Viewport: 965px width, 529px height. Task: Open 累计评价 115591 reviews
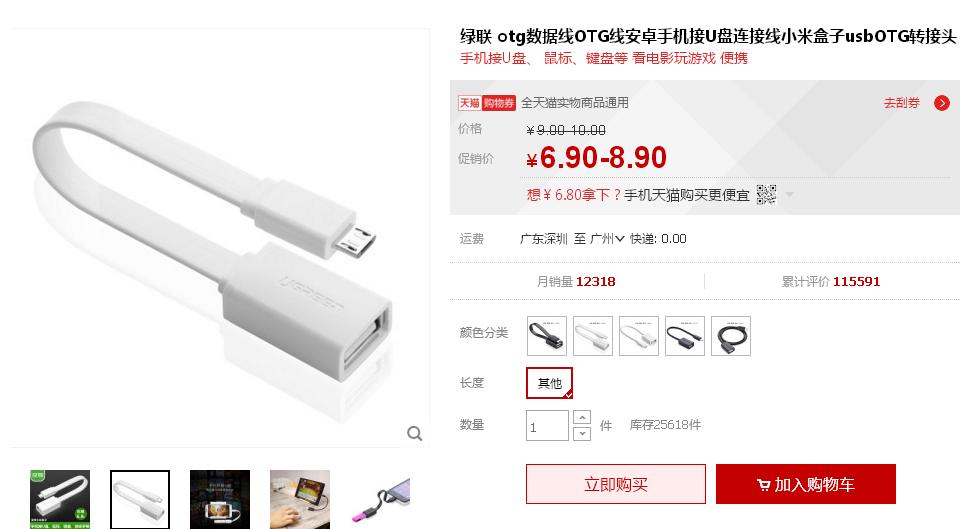pyautogui.click(x=831, y=282)
